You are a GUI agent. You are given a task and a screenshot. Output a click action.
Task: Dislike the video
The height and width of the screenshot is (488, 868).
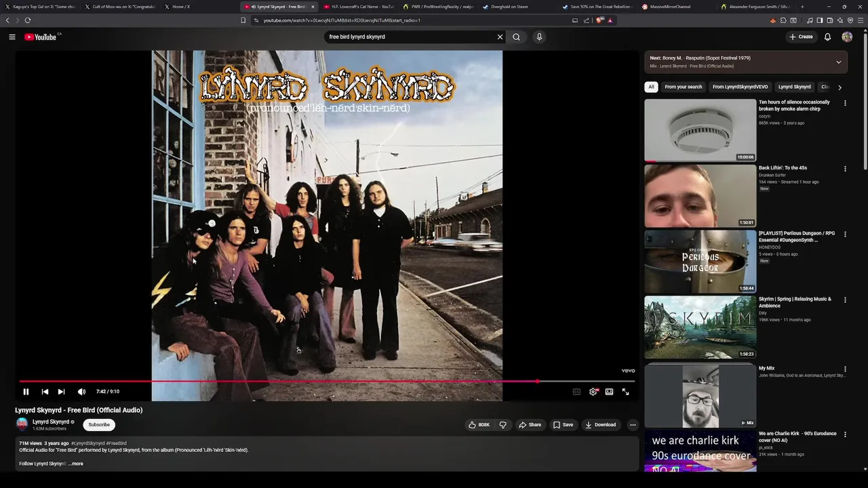(x=503, y=425)
